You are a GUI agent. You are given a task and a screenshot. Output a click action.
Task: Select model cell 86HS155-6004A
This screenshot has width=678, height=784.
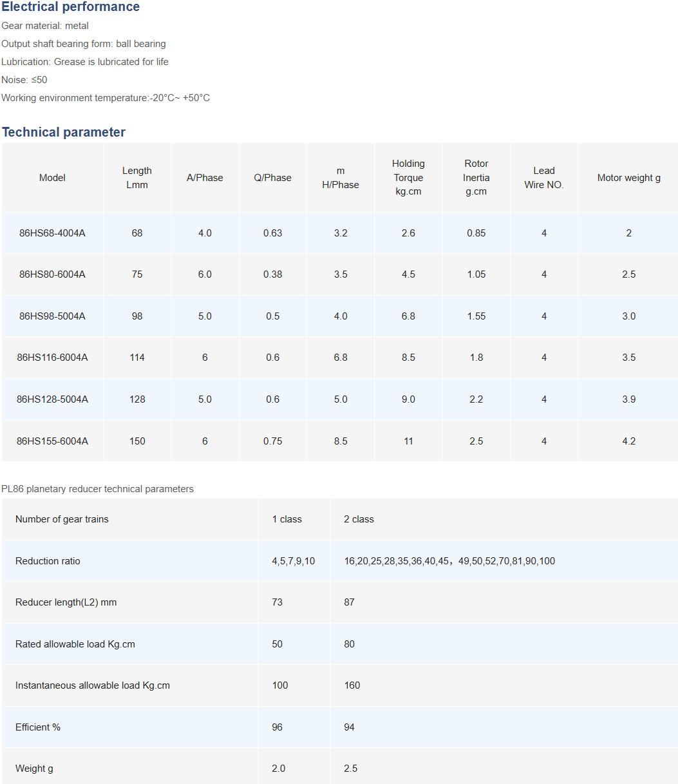tap(52, 441)
